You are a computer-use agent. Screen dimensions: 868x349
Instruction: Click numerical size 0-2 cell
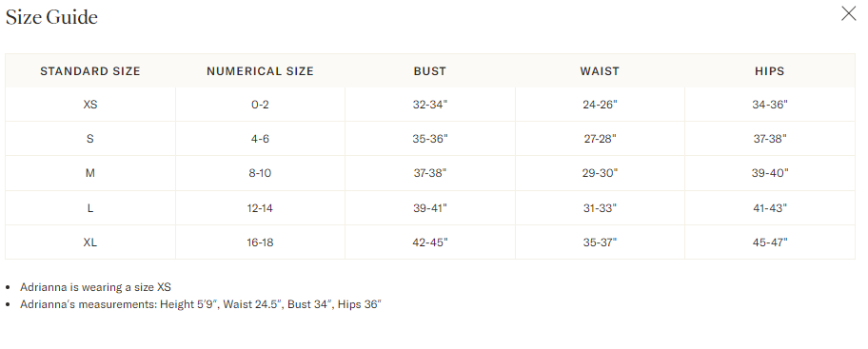(x=260, y=105)
